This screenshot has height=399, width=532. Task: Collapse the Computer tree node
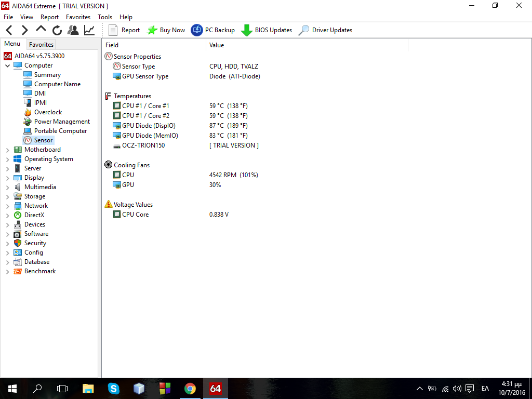(7, 66)
